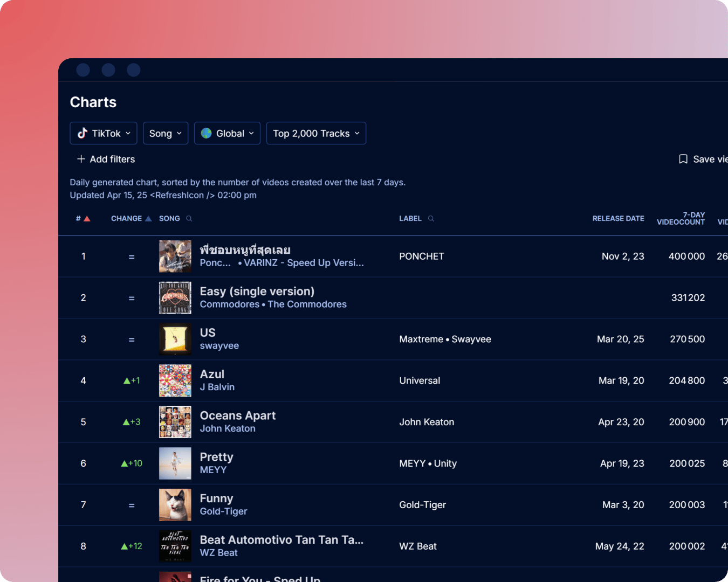728x582 pixels.
Task: Expand the Top 2,000 Tracks dropdown
Action: point(316,133)
